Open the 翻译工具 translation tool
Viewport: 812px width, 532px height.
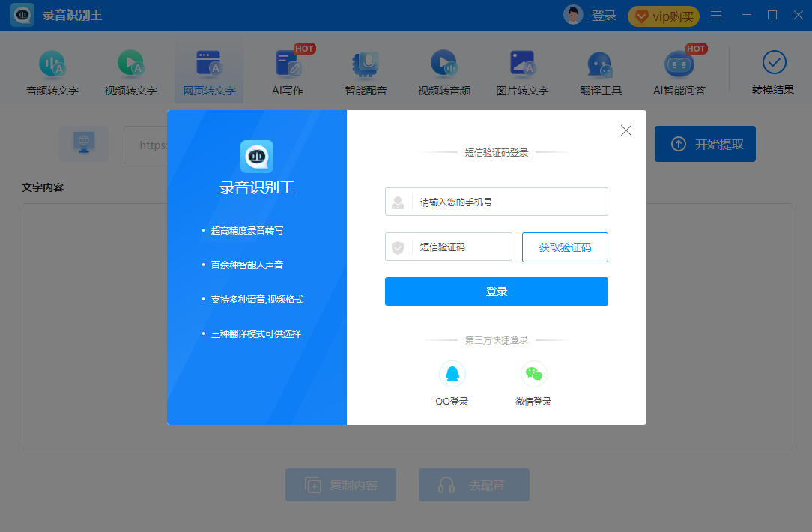click(x=601, y=73)
